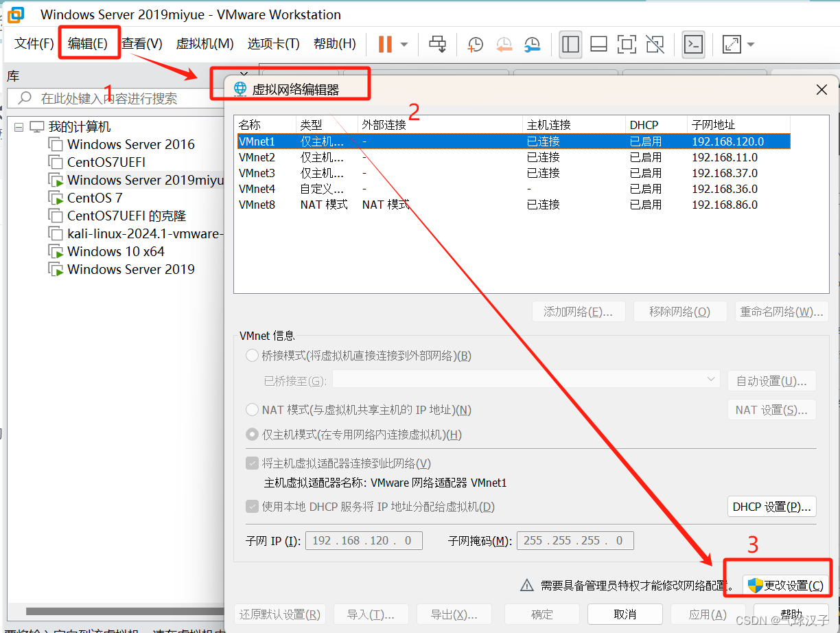
Task: Click 更改设置(C) with shield icon
Action: [x=787, y=586]
